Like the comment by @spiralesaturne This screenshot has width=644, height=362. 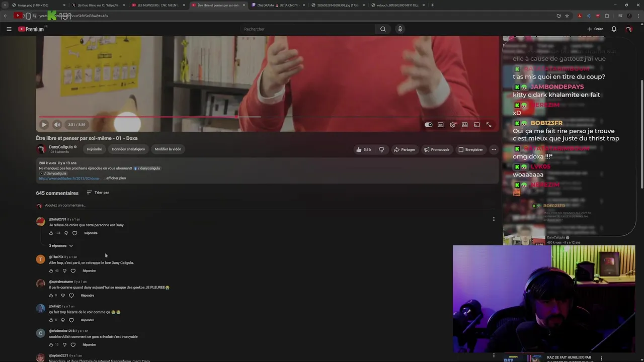(51, 296)
